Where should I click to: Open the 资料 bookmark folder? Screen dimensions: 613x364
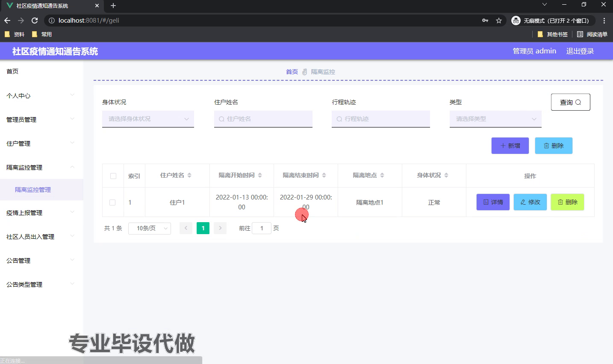(x=15, y=34)
